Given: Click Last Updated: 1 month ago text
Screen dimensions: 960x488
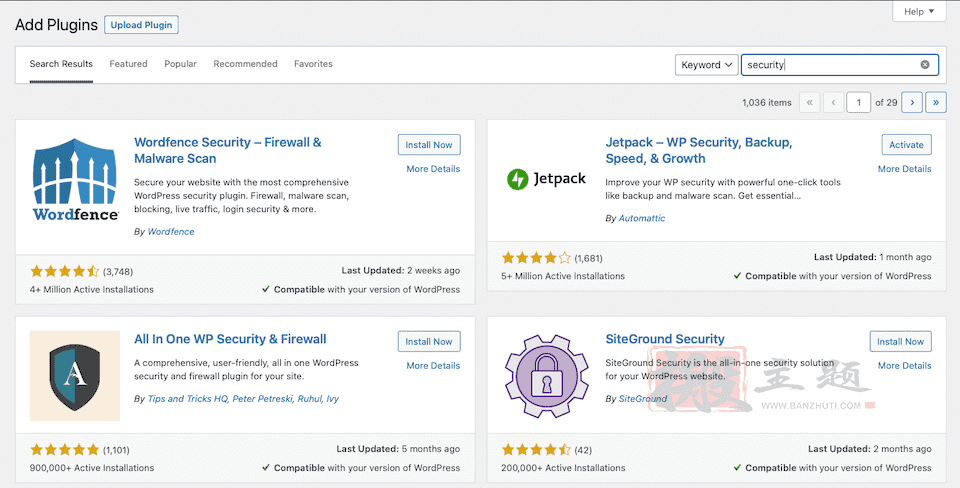Looking at the screenshot, I should coord(872,257).
